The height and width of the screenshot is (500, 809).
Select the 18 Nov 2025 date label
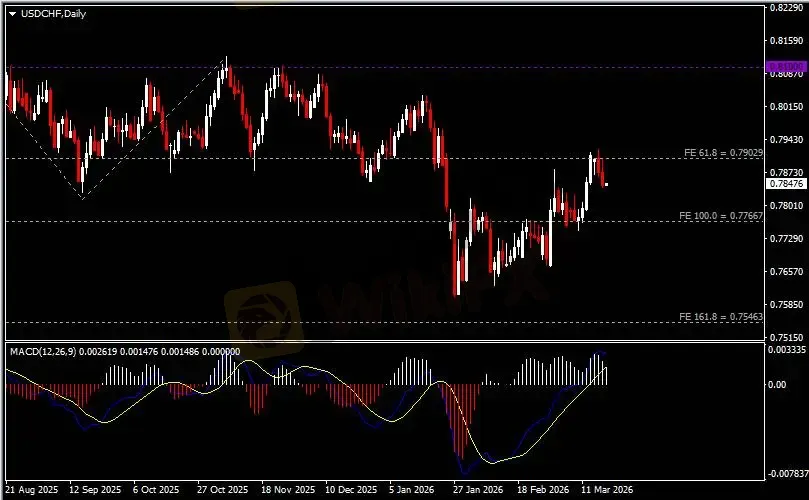pos(288,490)
